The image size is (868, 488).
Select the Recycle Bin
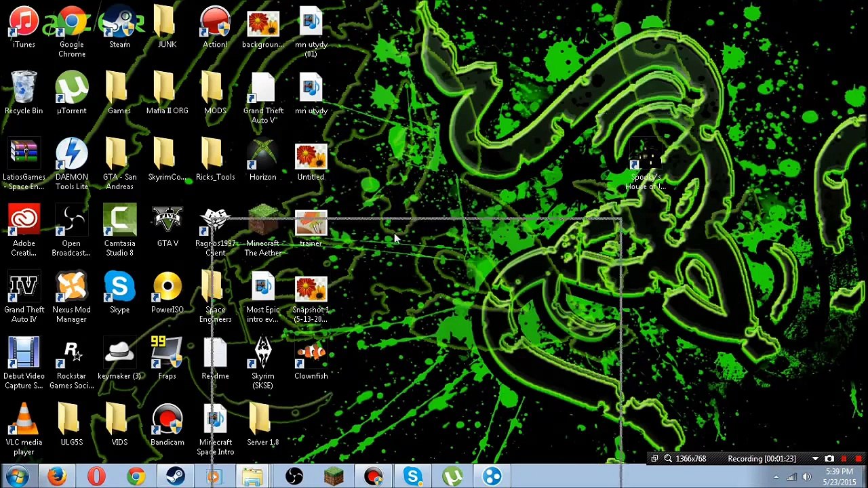click(24, 94)
